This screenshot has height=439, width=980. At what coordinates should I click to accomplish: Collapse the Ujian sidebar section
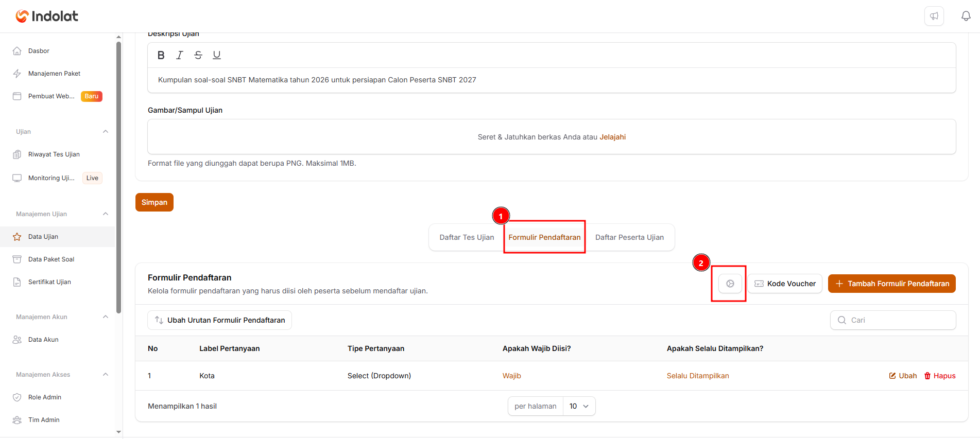(106, 132)
